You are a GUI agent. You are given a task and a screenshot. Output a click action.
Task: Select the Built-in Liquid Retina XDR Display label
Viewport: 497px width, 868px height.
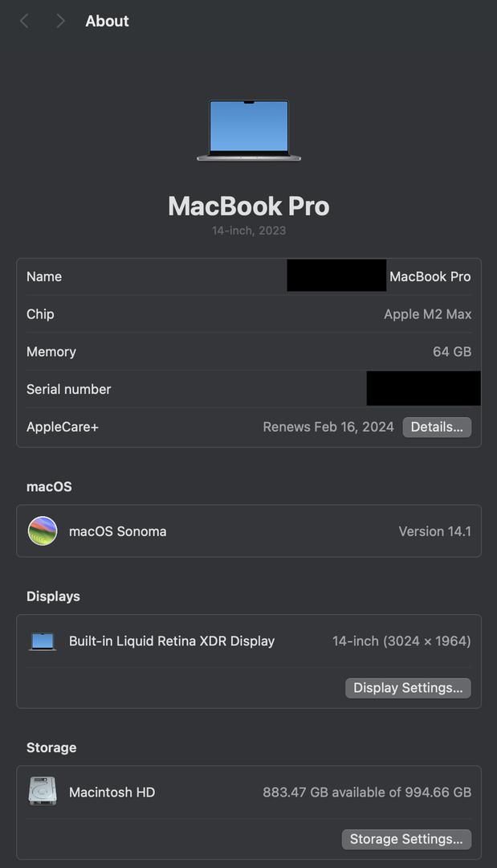click(172, 641)
